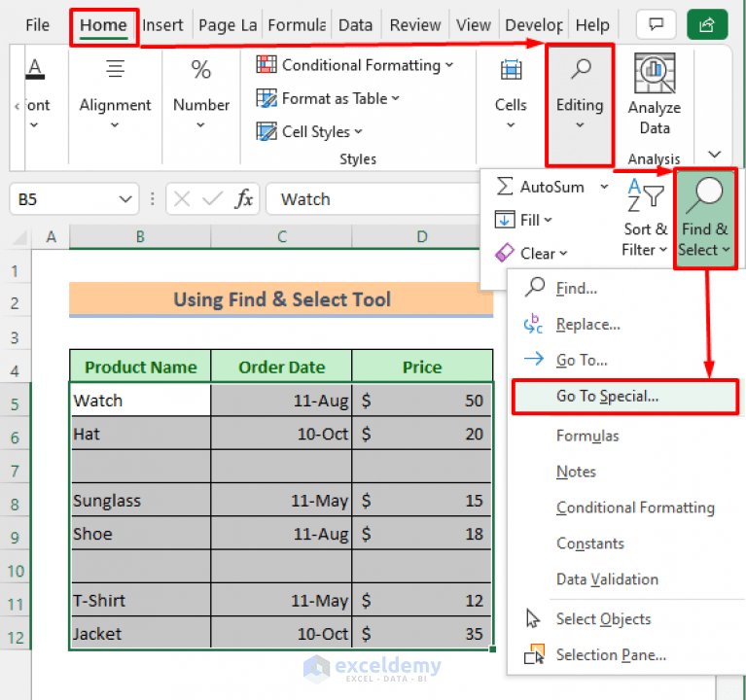This screenshot has width=746, height=700.
Task: Switch to the Data tab
Action: (x=355, y=24)
